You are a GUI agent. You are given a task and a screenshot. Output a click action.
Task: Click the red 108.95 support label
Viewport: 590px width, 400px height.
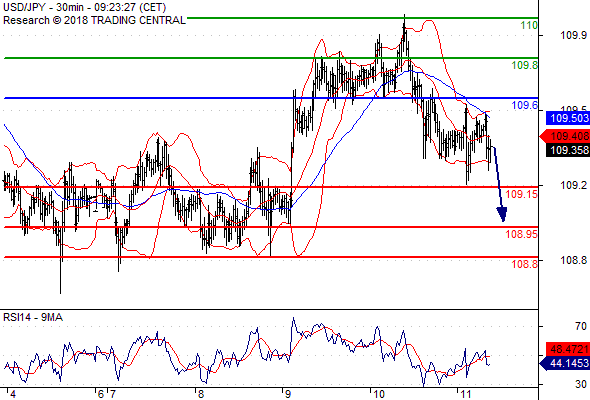click(522, 234)
